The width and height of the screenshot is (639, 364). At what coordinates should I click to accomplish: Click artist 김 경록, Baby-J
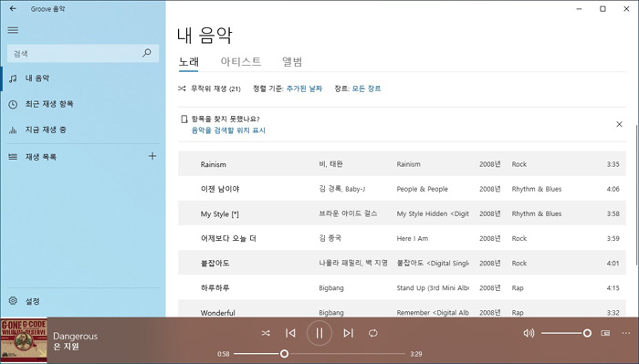pos(342,189)
